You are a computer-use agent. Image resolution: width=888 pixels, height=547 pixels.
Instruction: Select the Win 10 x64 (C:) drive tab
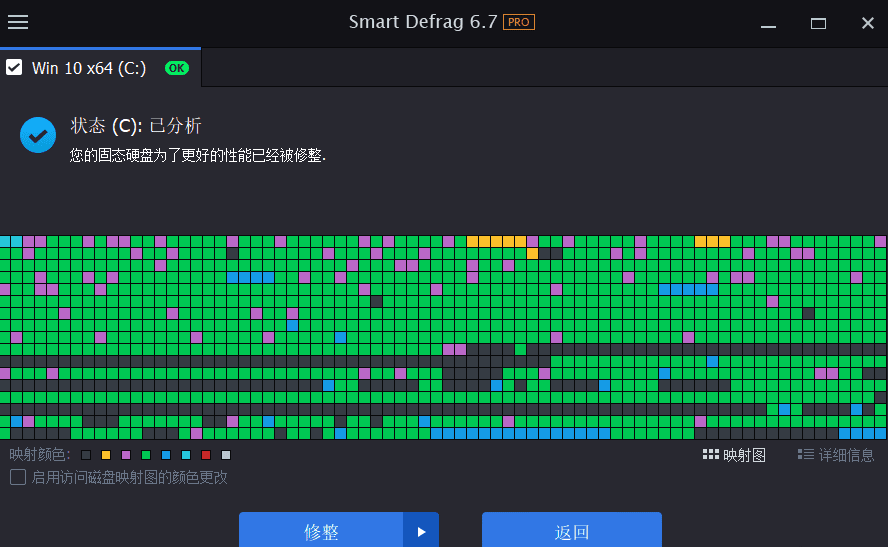89,68
